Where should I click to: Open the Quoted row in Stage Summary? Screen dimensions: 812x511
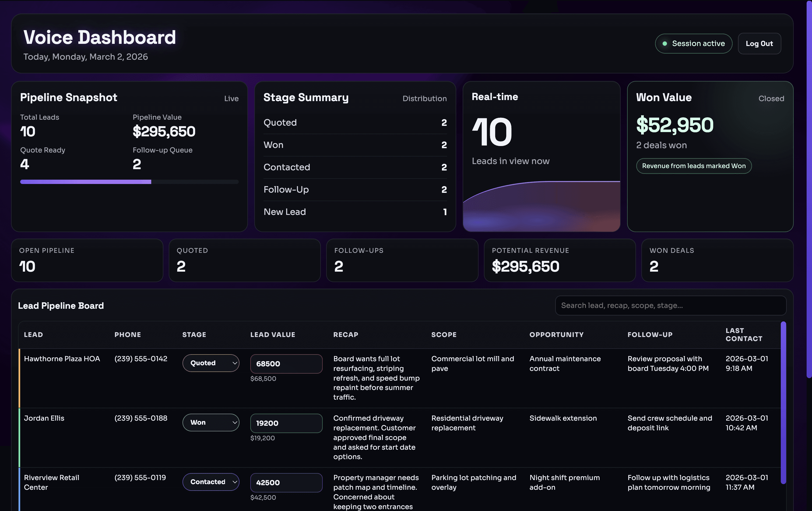[x=354, y=123]
